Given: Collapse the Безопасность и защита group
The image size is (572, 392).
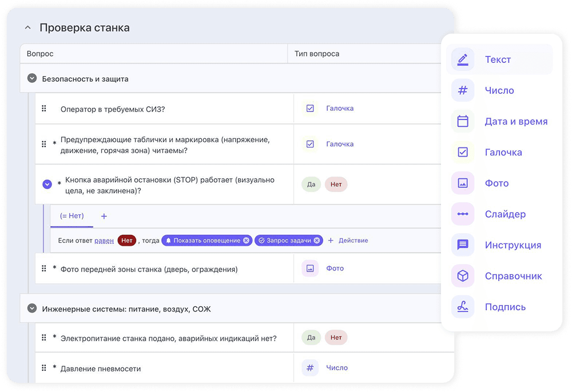Looking at the screenshot, I should 32,78.
